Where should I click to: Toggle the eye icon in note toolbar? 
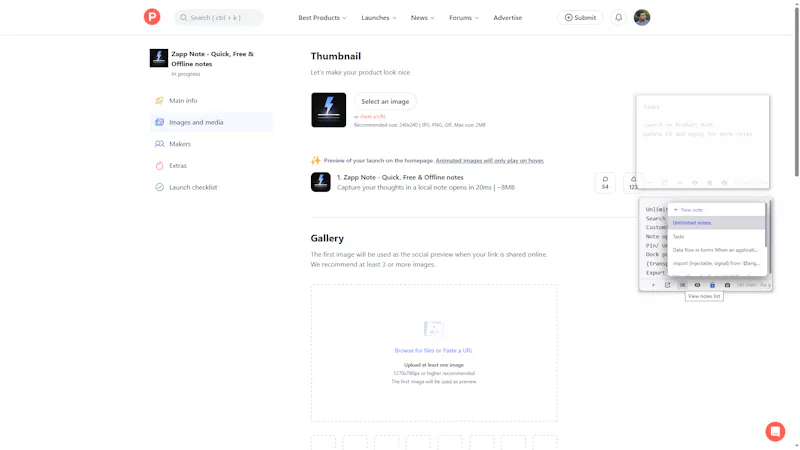tap(697, 285)
